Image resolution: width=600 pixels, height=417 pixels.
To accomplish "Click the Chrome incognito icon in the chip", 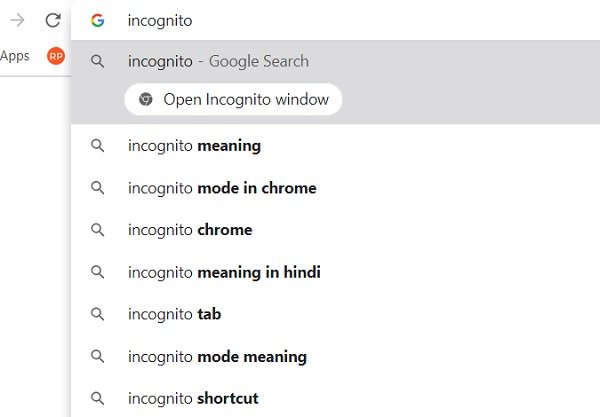I will 146,99.
